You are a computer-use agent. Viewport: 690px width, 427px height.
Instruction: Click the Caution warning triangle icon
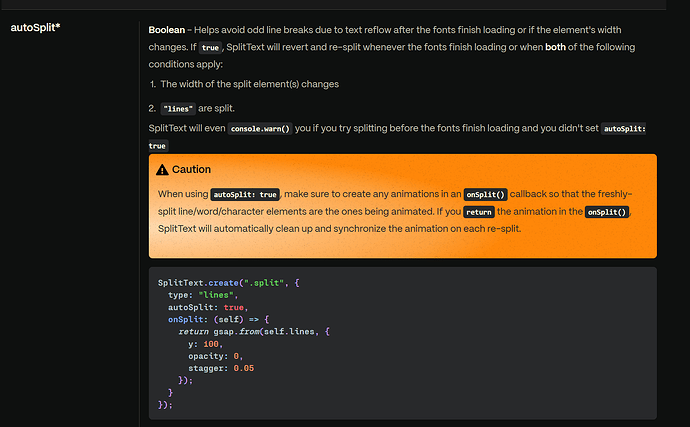(162, 169)
